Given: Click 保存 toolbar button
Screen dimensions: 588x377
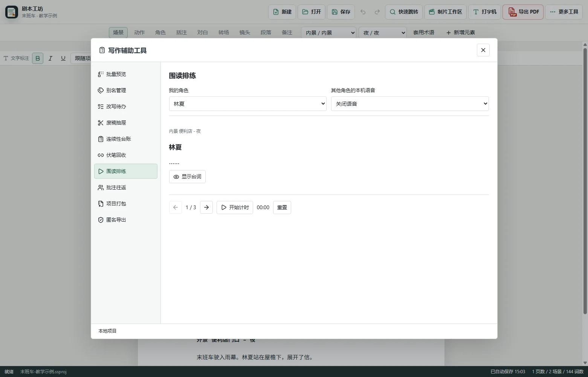Looking at the screenshot, I should [x=341, y=12].
